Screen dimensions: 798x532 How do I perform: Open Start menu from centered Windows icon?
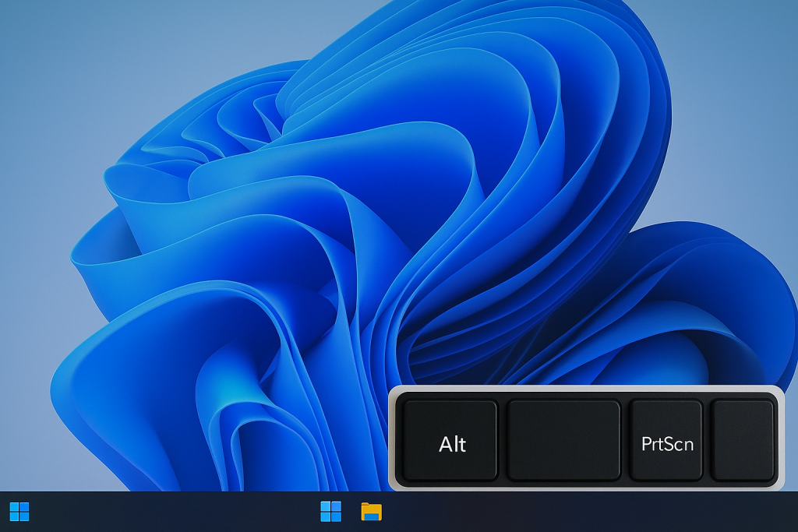pyautogui.click(x=330, y=512)
